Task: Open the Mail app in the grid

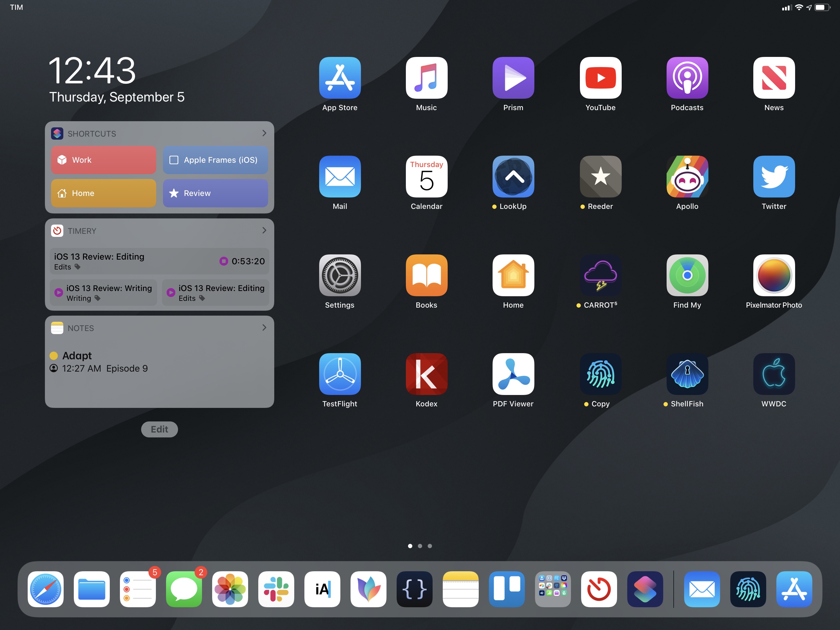Action: [x=339, y=177]
